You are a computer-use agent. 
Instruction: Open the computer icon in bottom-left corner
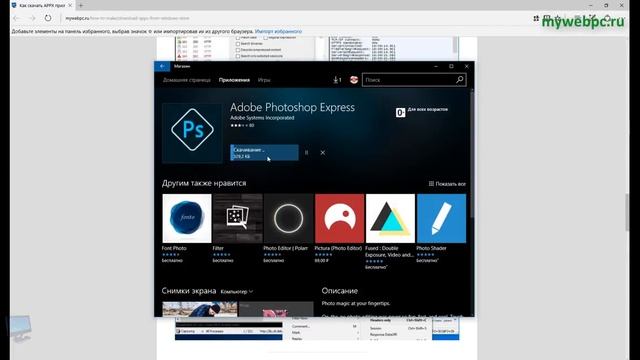click(x=20, y=328)
